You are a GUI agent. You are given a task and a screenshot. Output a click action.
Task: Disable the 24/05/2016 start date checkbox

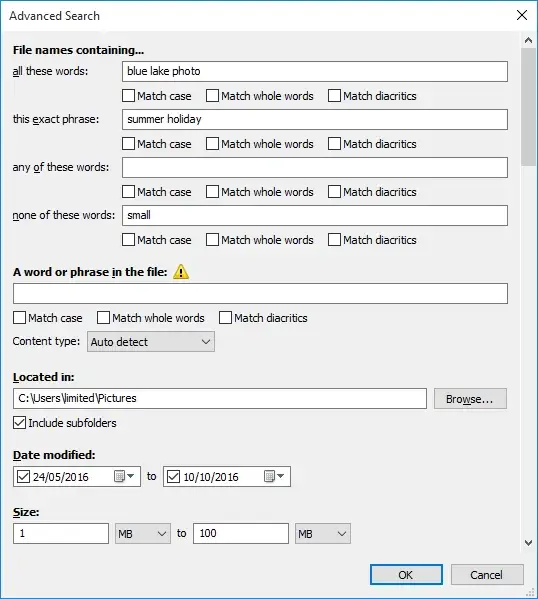[x=23, y=476]
